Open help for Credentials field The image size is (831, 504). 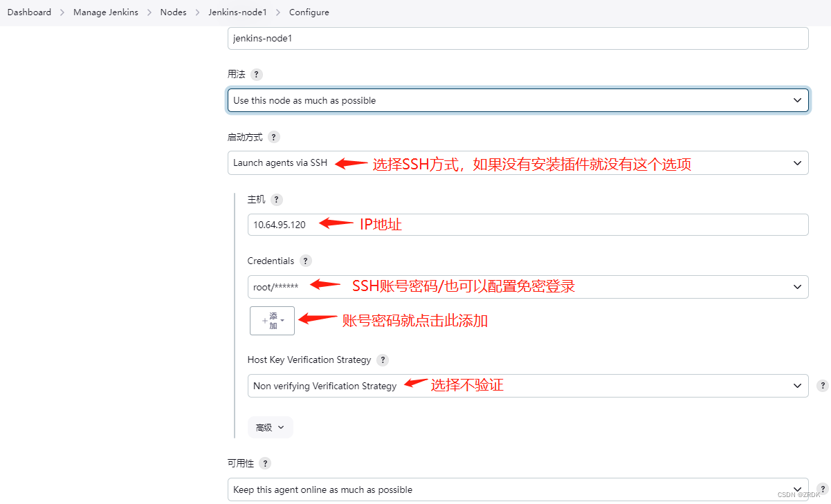click(x=306, y=261)
